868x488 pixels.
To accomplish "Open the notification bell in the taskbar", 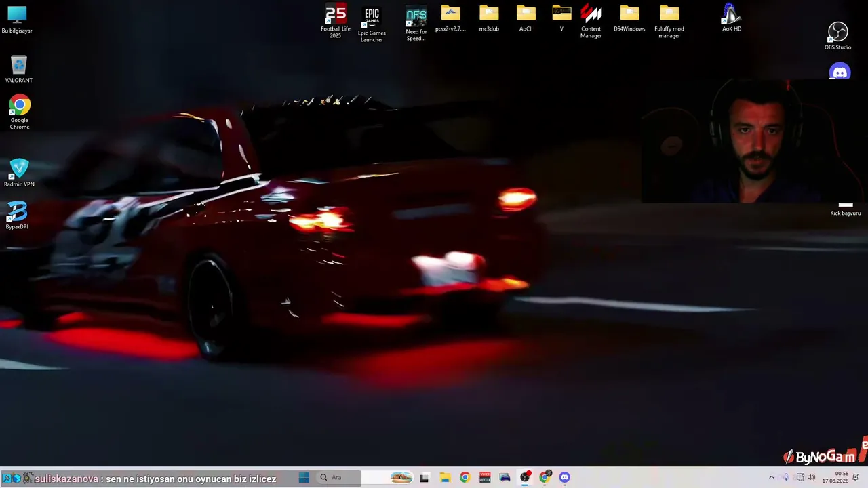I will 856,477.
